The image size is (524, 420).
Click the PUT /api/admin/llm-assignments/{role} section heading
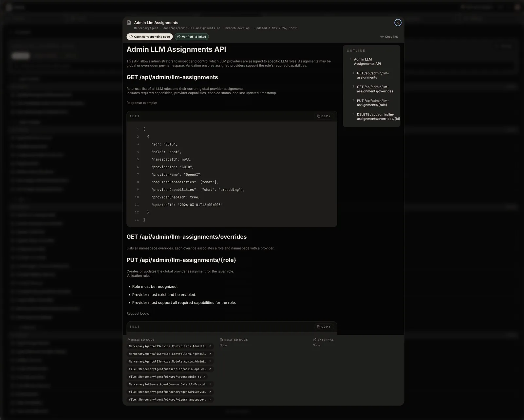(x=181, y=260)
